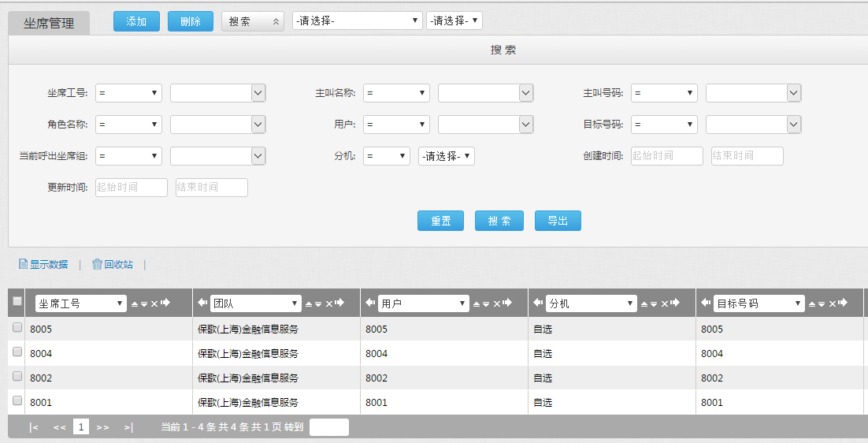Check the select-all checkbox in table header
The height and width of the screenshot is (443, 868).
click(x=17, y=301)
